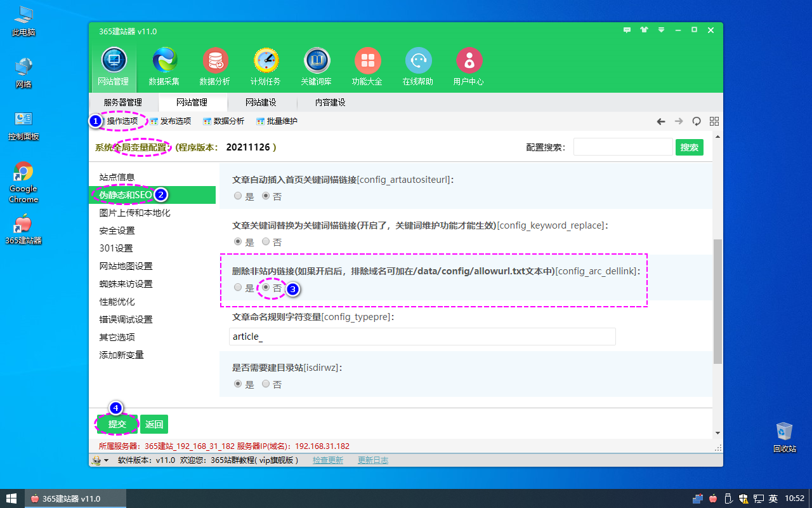This screenshot has width=812, height=508.
Task: Click the USB safely remove tray icon
Action: (729, 498)
